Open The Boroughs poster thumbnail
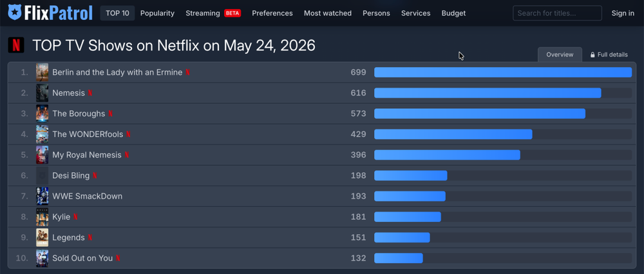644x274 pixels. (42, 113)
